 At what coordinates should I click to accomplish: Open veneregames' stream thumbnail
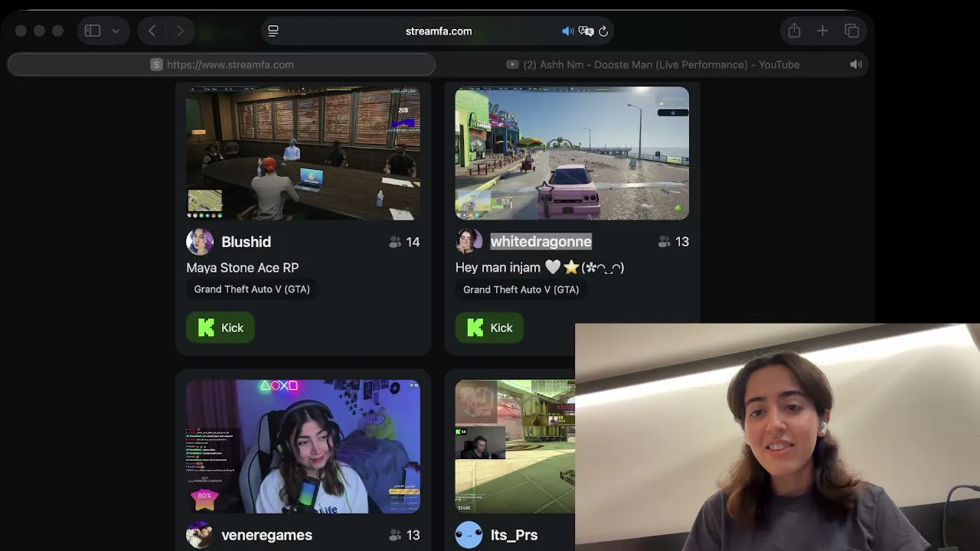[x=303, y=447]
